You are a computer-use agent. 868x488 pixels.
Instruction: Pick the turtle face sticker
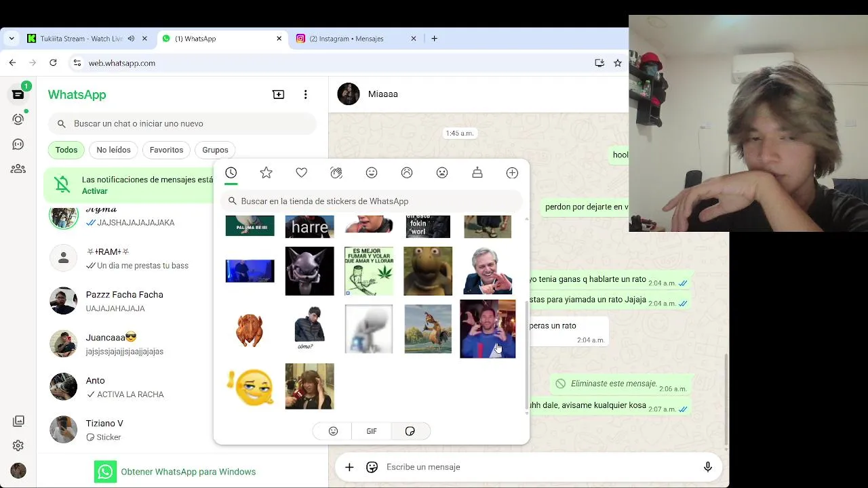[x=428, y=271]
